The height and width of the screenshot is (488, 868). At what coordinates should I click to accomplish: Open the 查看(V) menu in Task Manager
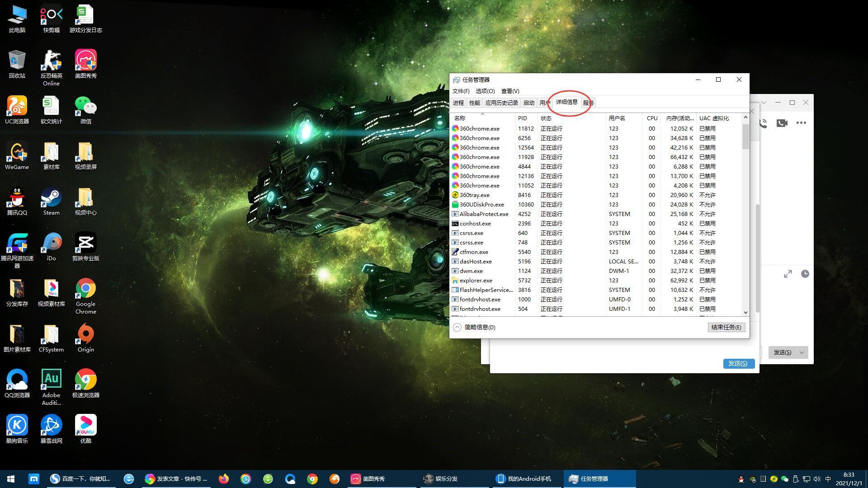point(510,91)
